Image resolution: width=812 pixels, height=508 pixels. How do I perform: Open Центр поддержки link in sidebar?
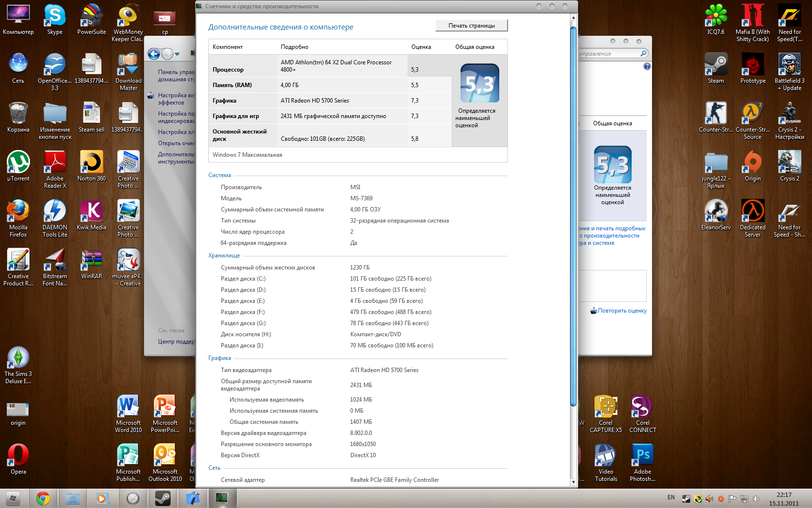tap(175, 342)
